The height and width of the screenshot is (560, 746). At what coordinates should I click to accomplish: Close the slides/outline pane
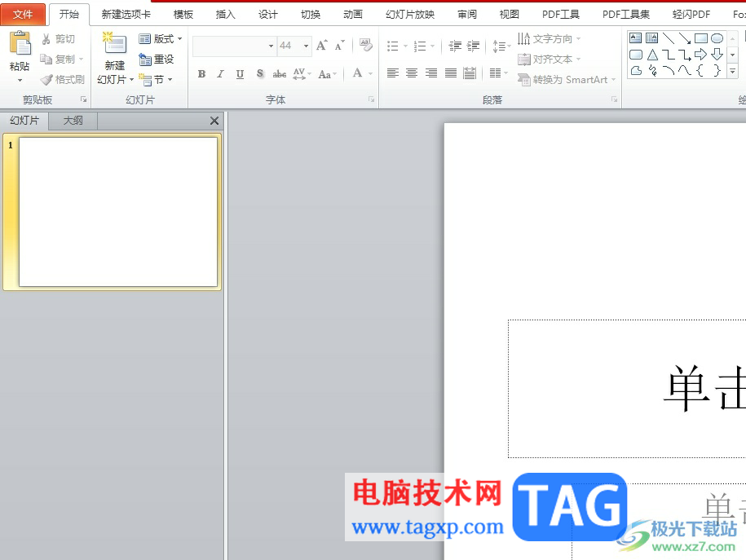pos(214,121)
